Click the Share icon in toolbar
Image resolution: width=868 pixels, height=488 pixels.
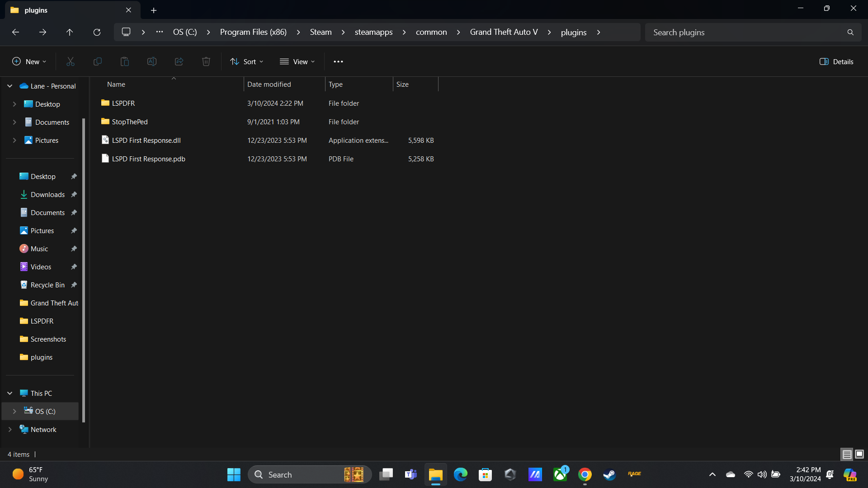coord(179,61)
